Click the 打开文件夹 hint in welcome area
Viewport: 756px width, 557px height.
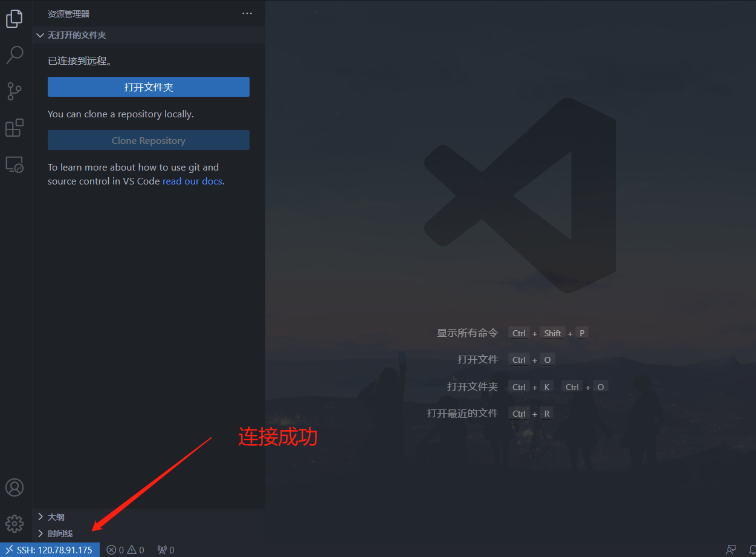[x=473, y=386]
